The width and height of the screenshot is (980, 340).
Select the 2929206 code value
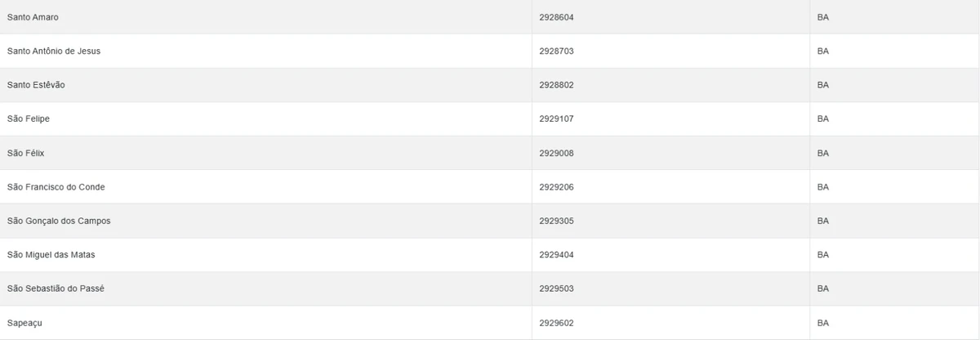(x=556, y=187)
